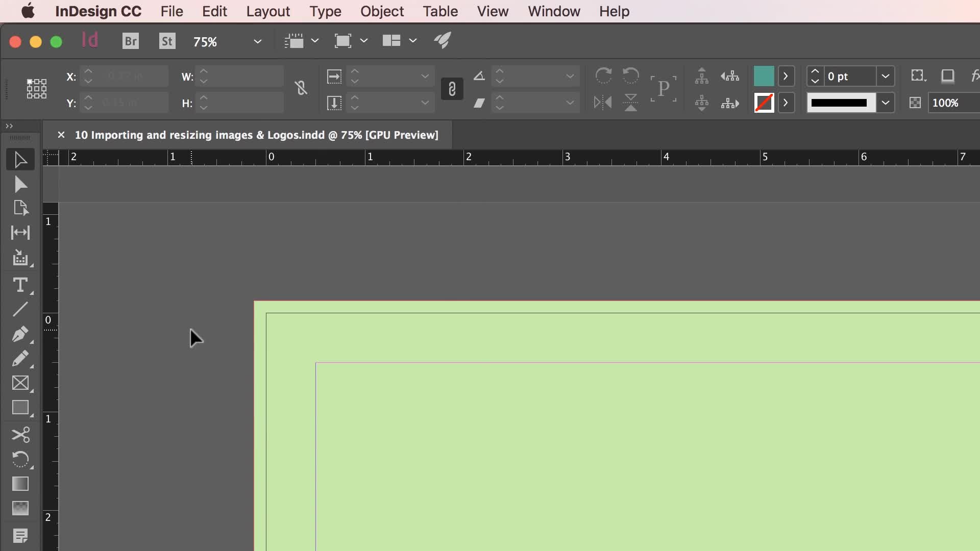Increase the X position stepper
This screenshot has width=980, height=551.
click(88, 71)
